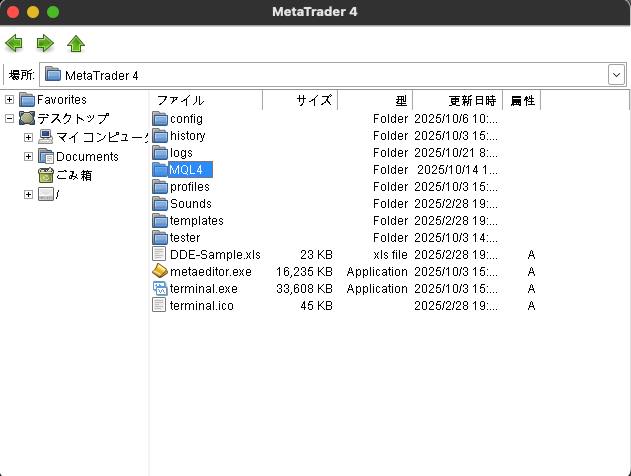
Task: Select the DDE-Sample.xls file icon
Action: click(159, 254)
